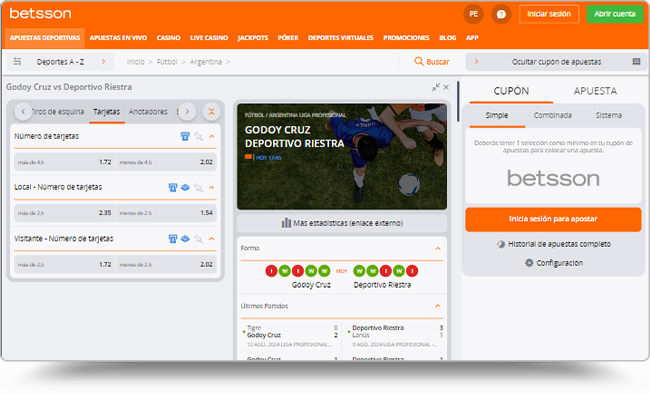Viewport: 650px width, 394px height.
Task: Minimize the match view with shrink arrows icon
Action: click(435, 87)
